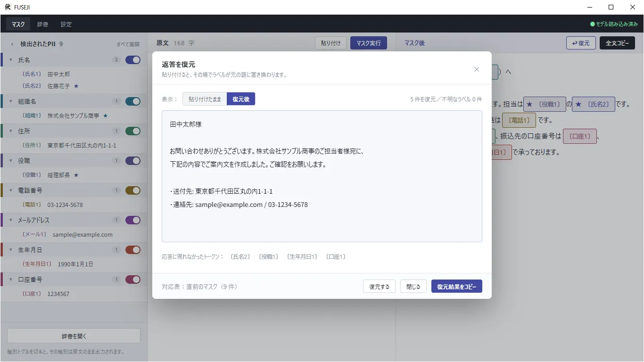Screen dimensions: 644x362
Task: Switch to the マスク tab
Action: 18,24
